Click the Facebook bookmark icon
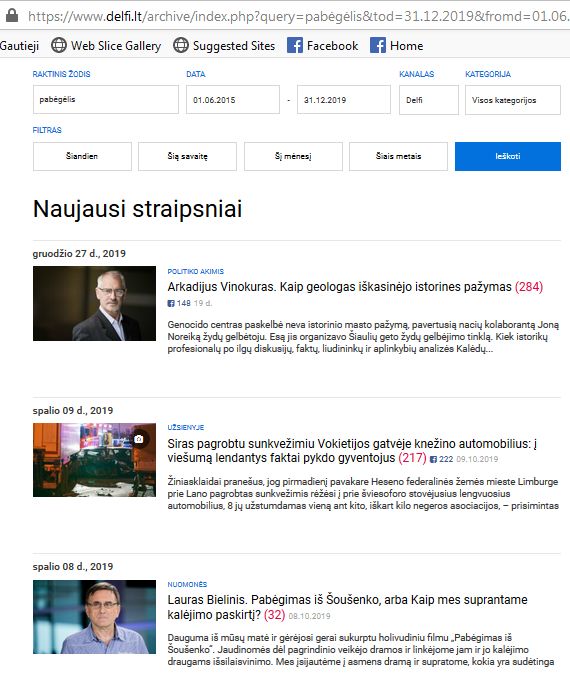This screenshot has height=682, width=570. point(295,45)
